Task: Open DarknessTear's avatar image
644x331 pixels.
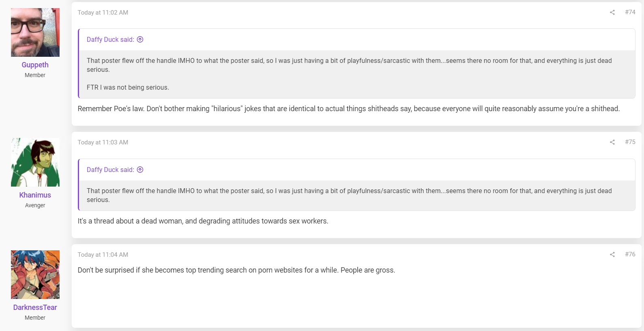Action: 35,275
